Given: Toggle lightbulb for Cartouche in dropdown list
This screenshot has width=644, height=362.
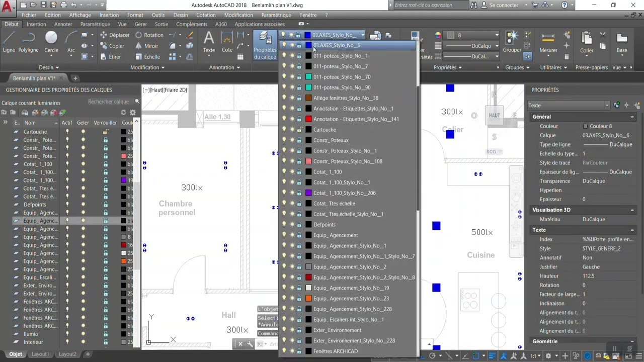Looking at the screenshot, I should (284, 130).
